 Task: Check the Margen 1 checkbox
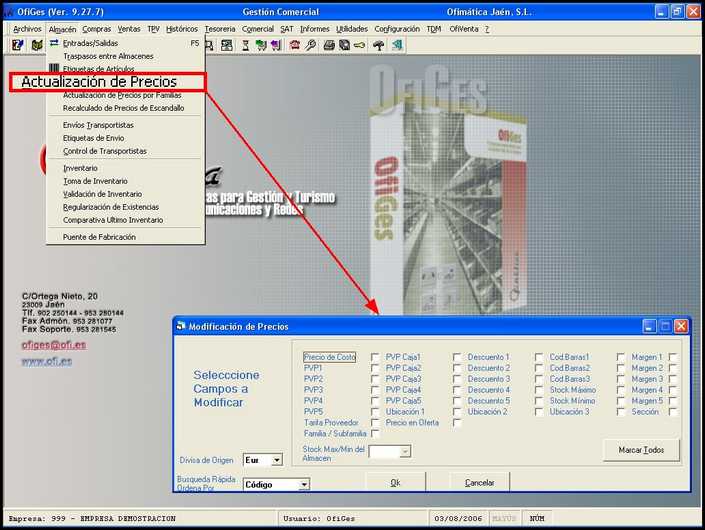[x=673, y=357]
